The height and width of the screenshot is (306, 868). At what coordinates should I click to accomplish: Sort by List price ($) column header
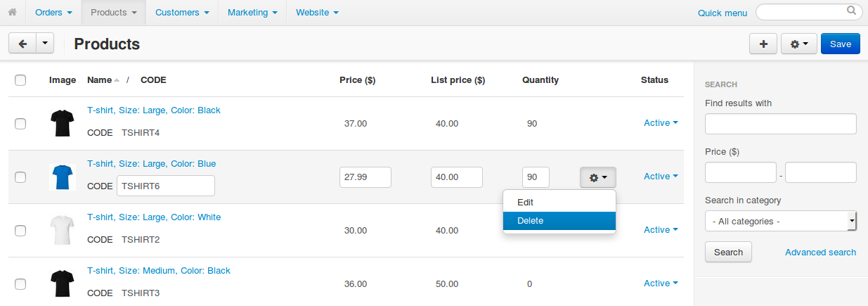click(x=458, y=80)
